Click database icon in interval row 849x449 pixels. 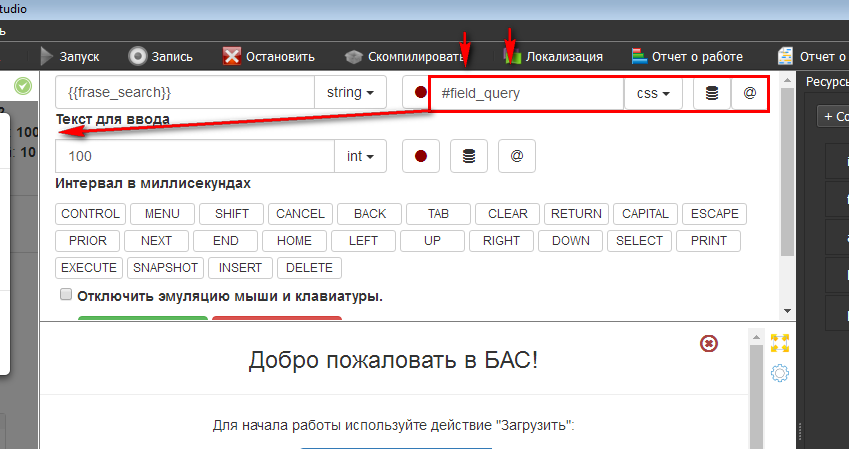pyautogui.click(x=469, y=156)
